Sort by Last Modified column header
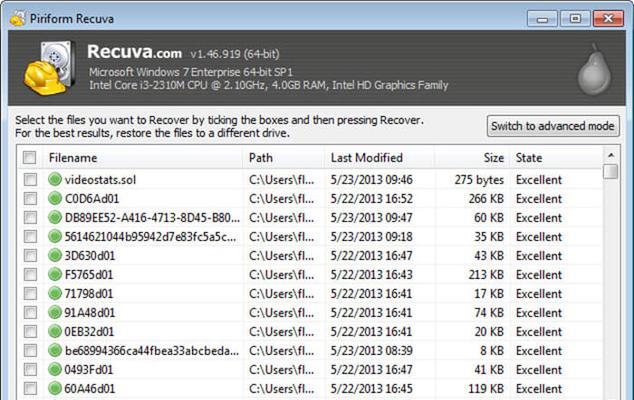634x400 pixels. click(379, 158)
